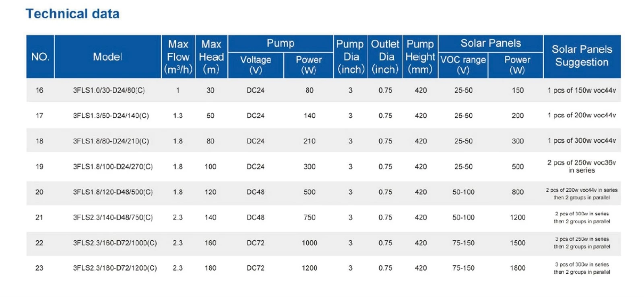Select model 3FLS1.8/120-D48/500(C) cell
Viewport: 644px width, 297px height.
point(113,192)
